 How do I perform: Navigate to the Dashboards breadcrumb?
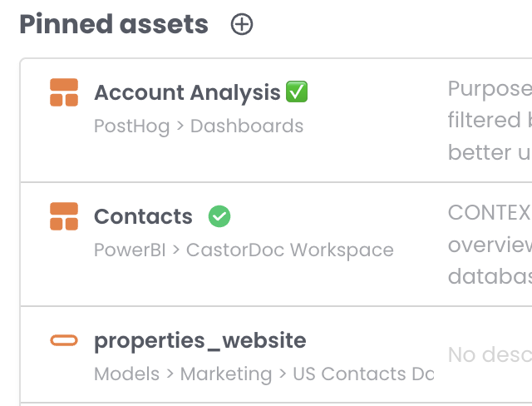point(246,126)
